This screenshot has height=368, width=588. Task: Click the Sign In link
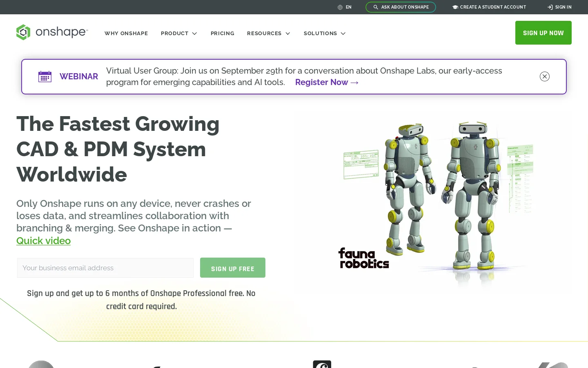click(x=559, y=7)
